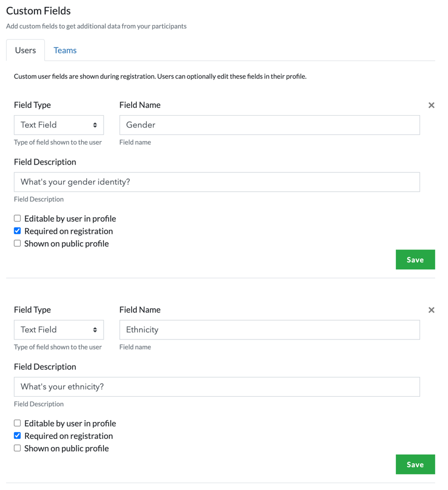Switch to the Teams tab
Image resolution: width=448 pixels, height=490 pixels.
[x=65, y=51]
